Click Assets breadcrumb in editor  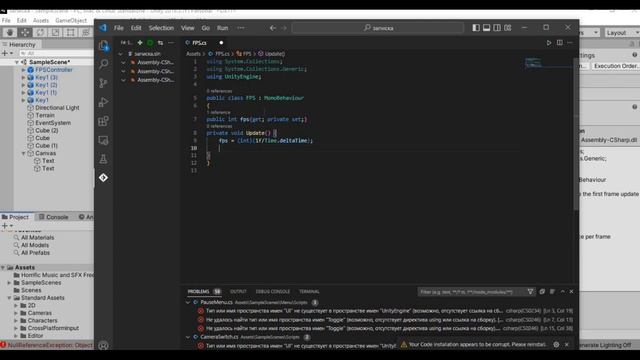(193, 54)
